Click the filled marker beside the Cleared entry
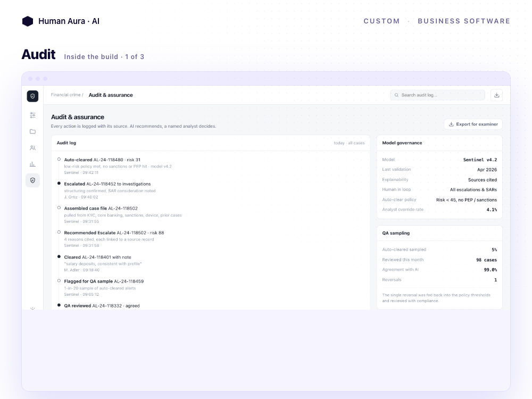This screenshot has width=532, height=399. tap(59, 256)
